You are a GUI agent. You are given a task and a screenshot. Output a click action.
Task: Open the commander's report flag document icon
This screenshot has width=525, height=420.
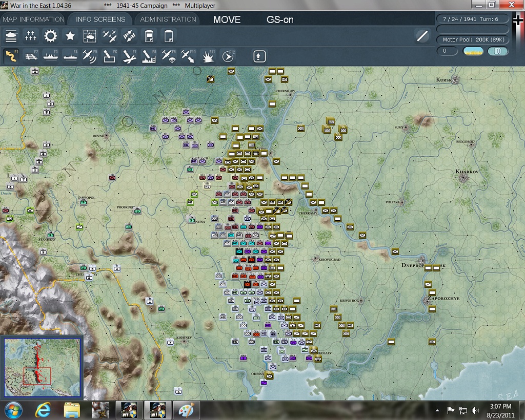point(149,36)
